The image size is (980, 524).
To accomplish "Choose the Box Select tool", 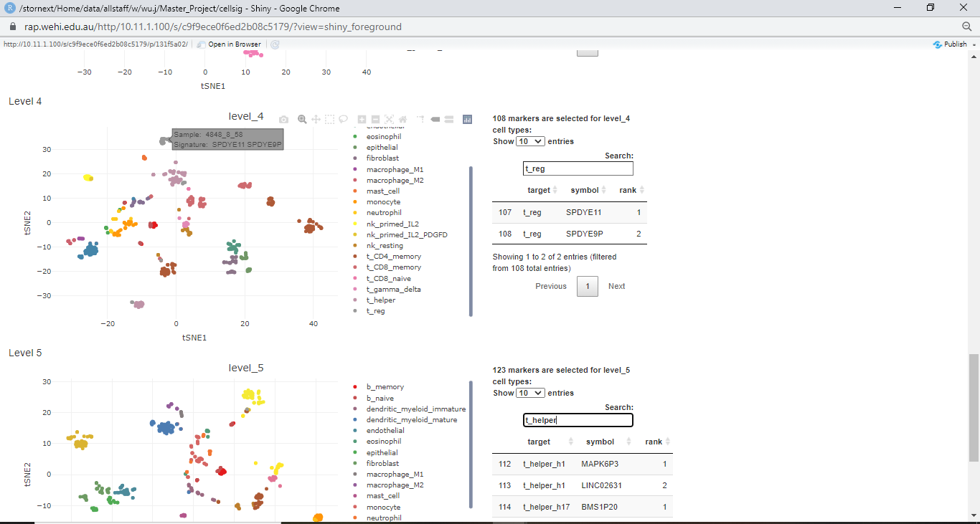I will 329,119.
